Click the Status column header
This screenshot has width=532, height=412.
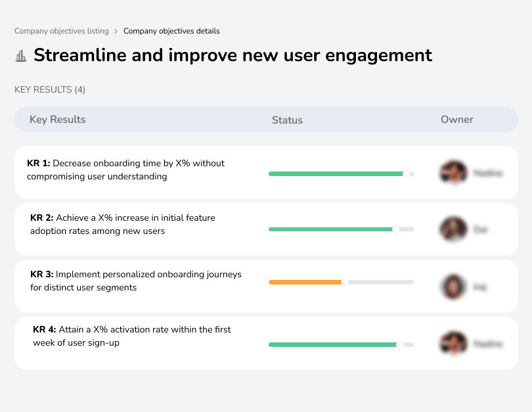(x=287, y=120)
